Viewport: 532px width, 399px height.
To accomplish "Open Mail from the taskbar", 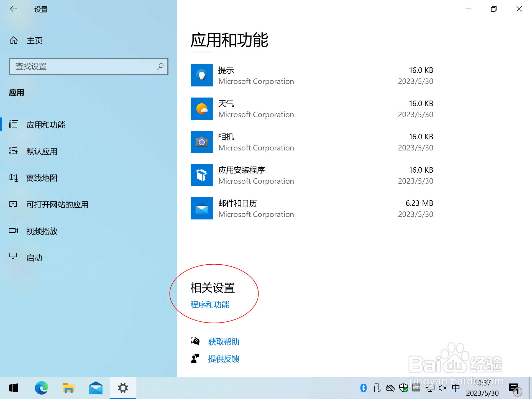I will (96, 388).
